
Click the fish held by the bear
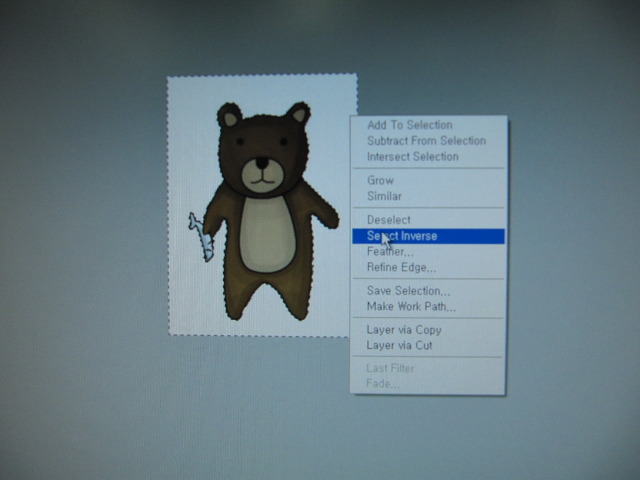coord(202,237)
